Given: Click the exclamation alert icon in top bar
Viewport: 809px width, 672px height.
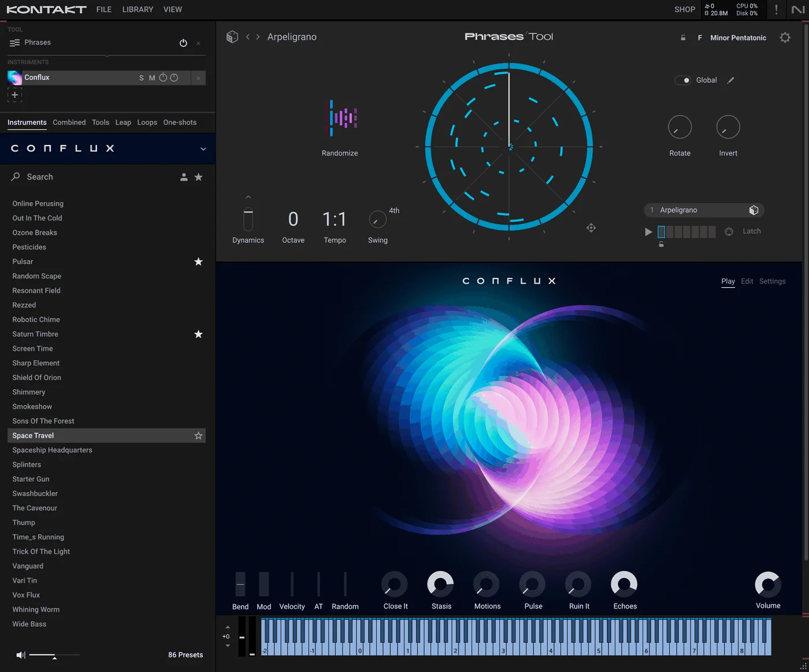Looking at the screenshot, I should [776, 10].
